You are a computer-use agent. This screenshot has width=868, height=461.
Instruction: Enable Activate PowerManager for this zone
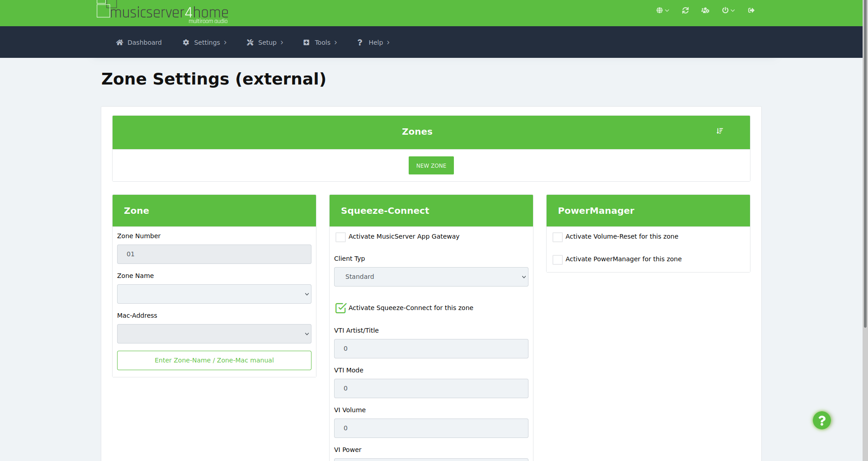click(558, 259)
